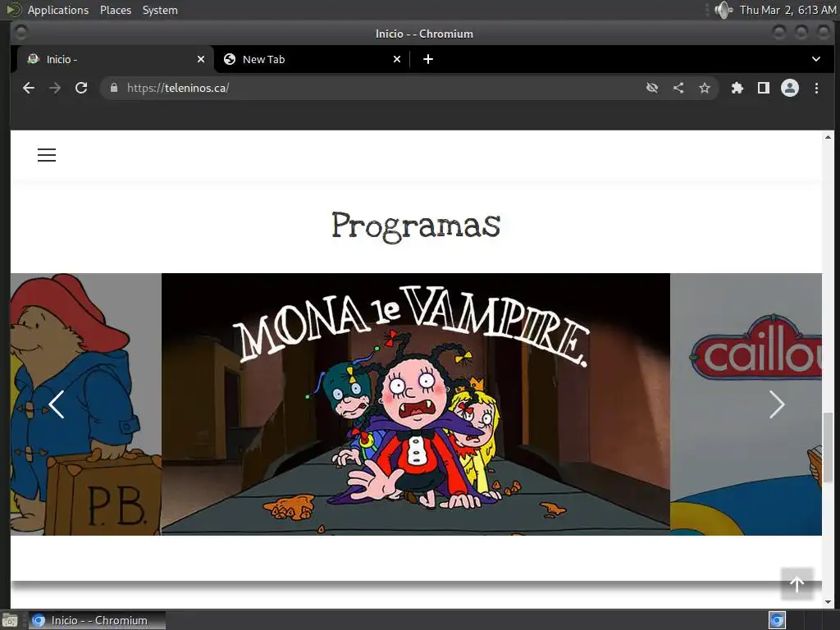Click the volume speaker icon in panel
This screenshot has height=630, width=840.
click(x=724, y=10)
